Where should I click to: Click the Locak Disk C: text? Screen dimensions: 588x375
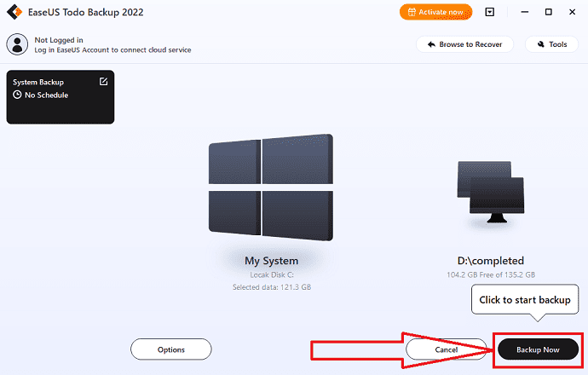[272, 275]
